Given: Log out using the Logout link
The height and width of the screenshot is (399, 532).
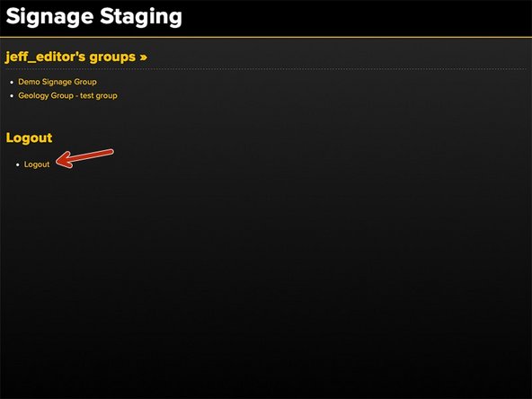Looking at the screenshot, I should click(37, 164).
